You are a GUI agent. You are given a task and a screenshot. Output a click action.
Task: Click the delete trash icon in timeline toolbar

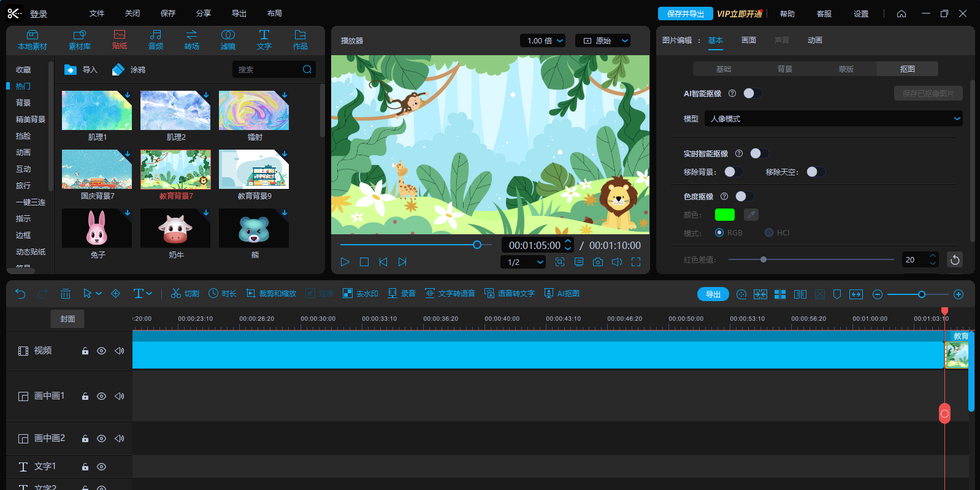point(66,294)
